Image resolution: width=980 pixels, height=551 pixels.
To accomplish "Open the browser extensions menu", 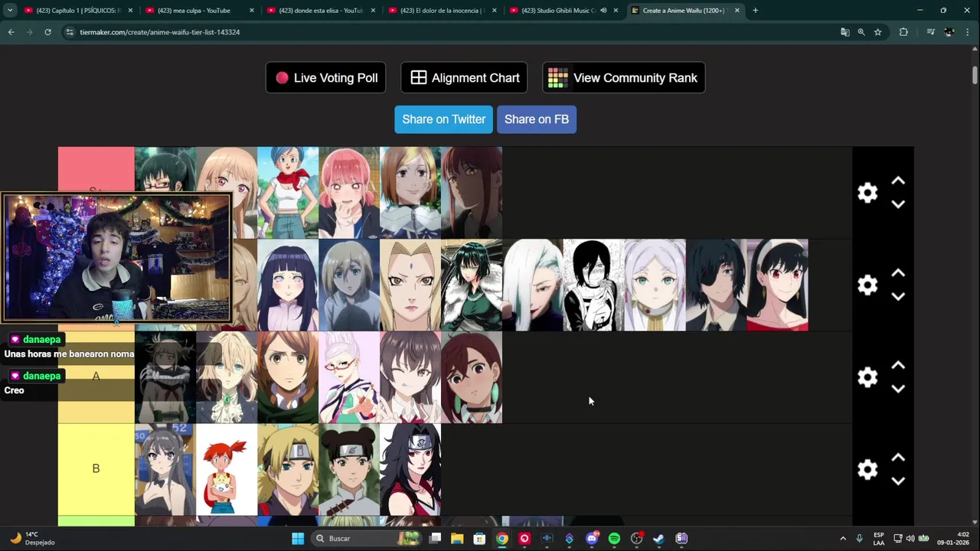I will pos(903,32).
